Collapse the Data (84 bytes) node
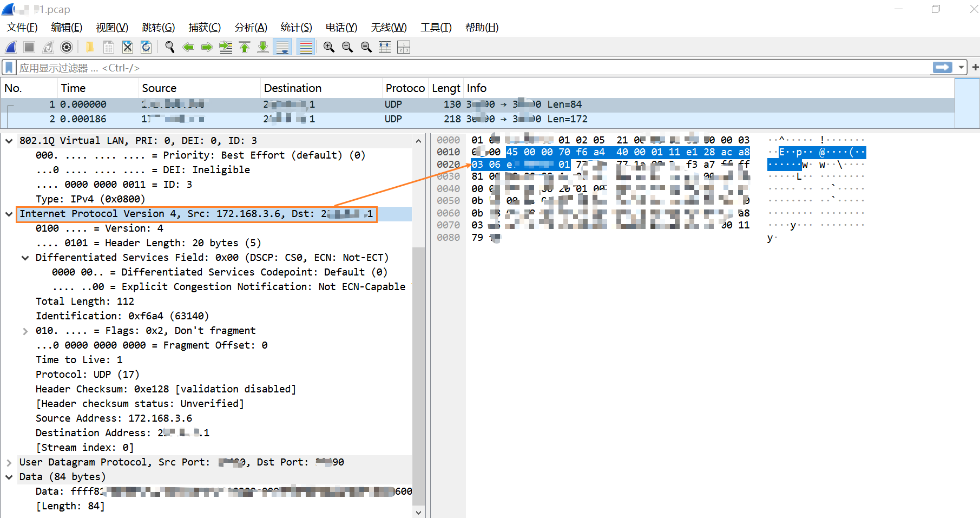The width and height of the screenshot is (980, 518). click(9, 477)
